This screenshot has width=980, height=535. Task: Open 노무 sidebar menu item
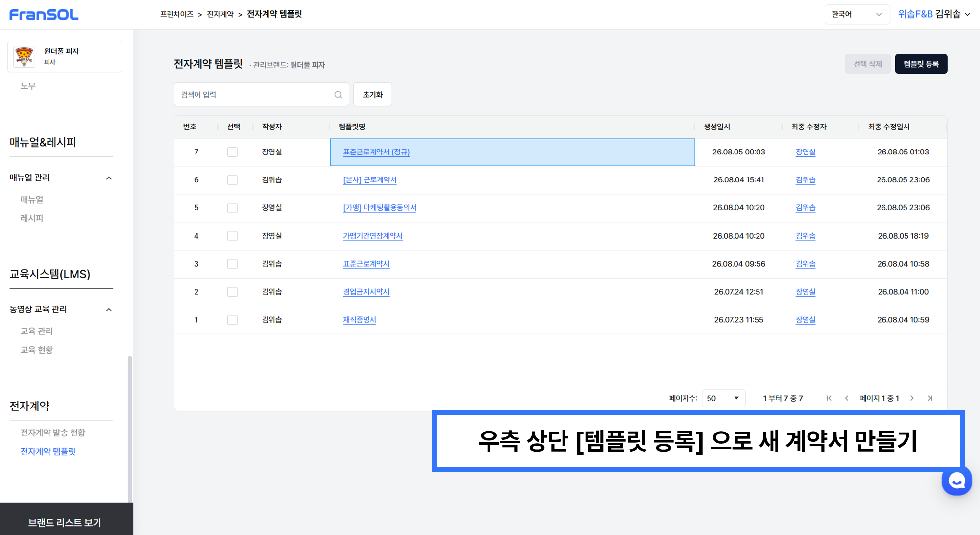tap(28, 86)
